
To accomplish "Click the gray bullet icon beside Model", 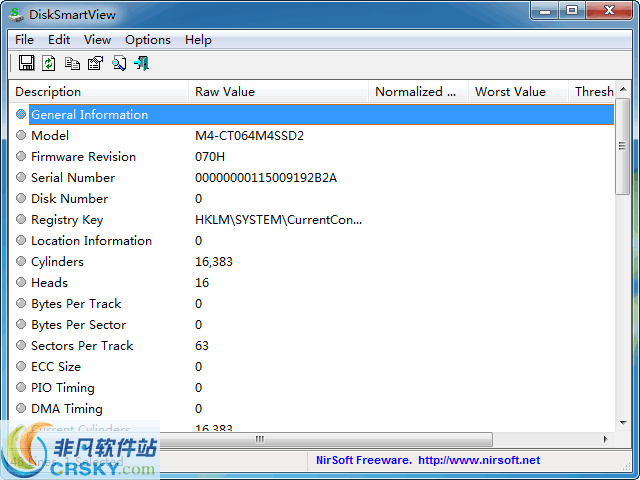I will coord(21,135).
